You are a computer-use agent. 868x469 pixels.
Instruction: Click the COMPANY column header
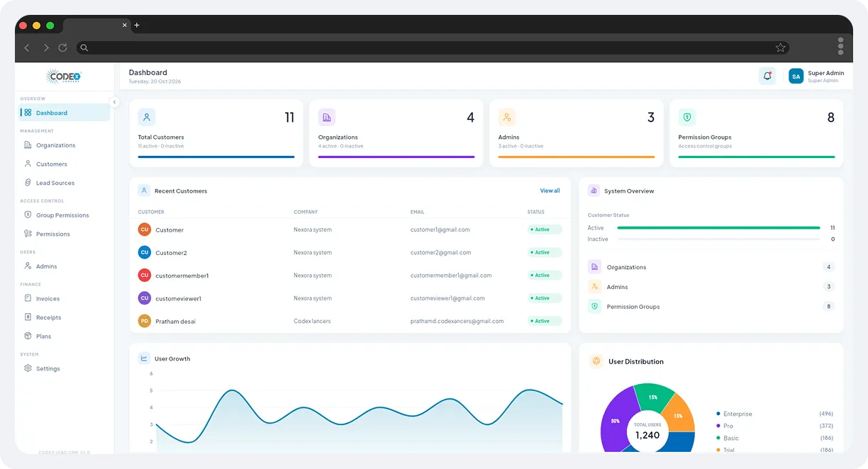click(306, 212)
